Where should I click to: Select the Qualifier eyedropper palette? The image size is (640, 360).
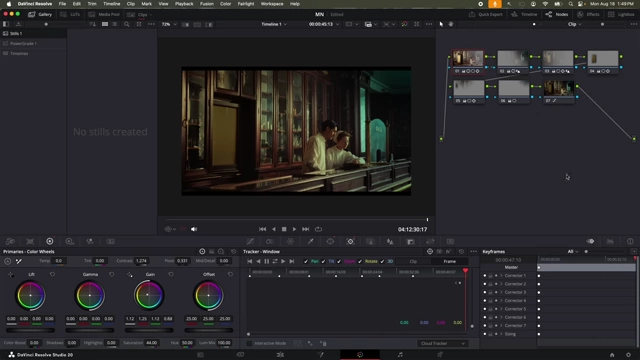pyautogui.click(x=310, y=241)
